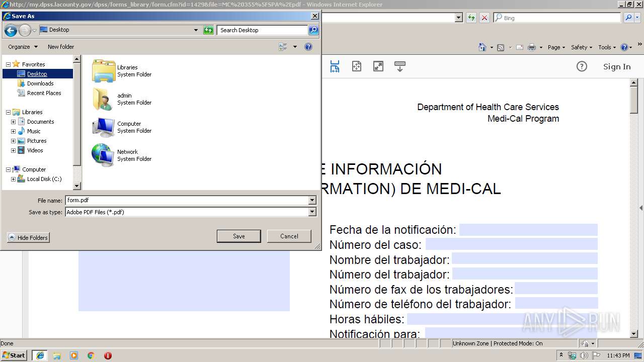Open the PDF viewer Help icon
The image size is (644, 362).
[x=582, y=66]
